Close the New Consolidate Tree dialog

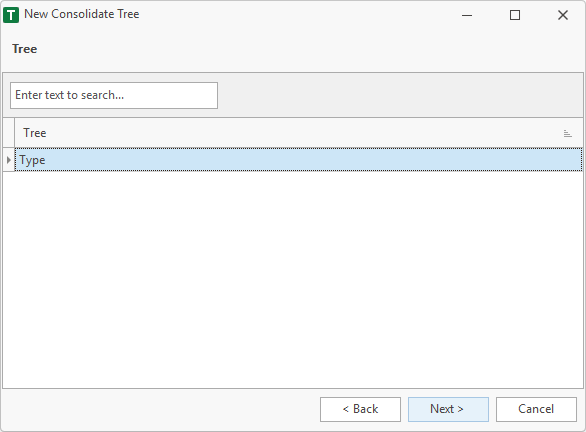562,15
